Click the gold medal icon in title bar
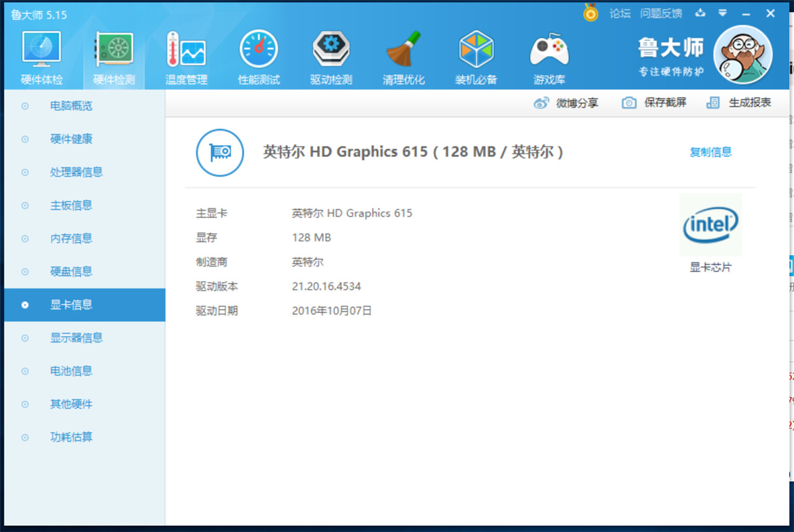 coord(591,13)
